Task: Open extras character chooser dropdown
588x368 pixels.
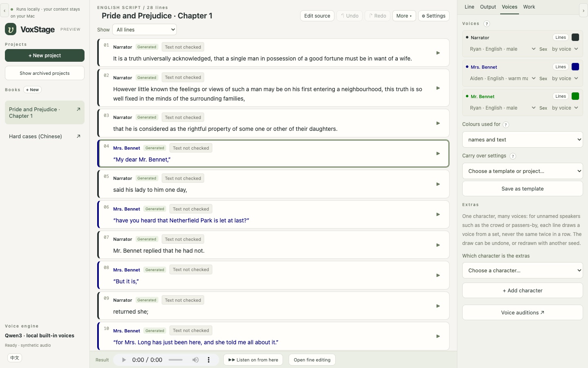Action: (x=522, y=270)
